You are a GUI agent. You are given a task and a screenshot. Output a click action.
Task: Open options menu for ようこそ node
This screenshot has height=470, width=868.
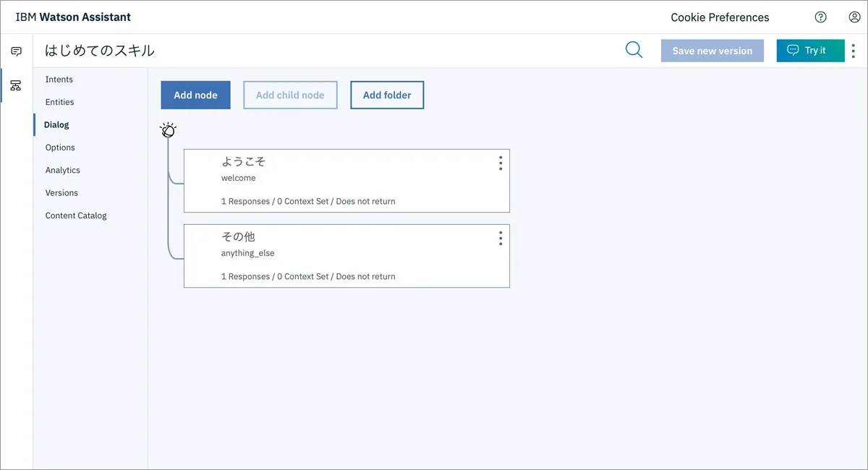(501, 163)
